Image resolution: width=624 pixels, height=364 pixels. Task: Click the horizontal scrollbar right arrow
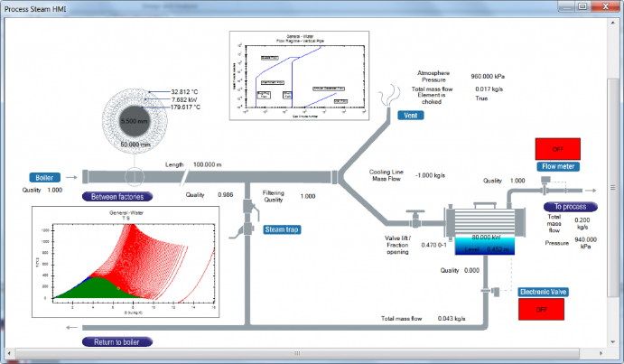pos(601,353)
